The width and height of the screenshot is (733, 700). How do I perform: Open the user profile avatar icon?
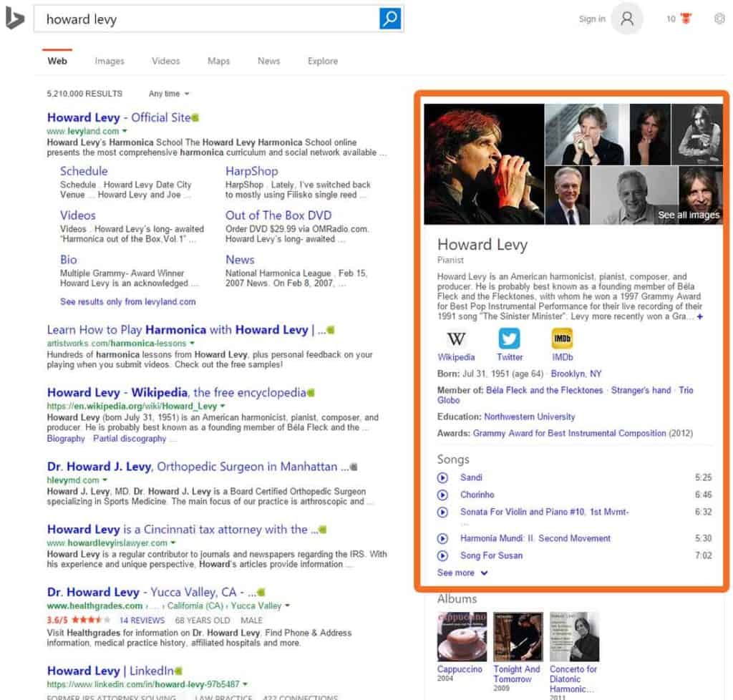point(627,19)
